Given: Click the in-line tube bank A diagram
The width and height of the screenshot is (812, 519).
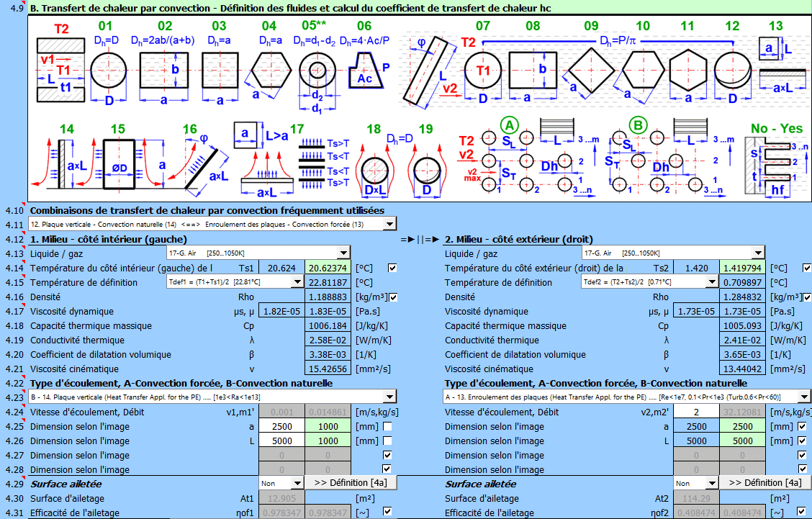Looking at the screenshot, I should click(520, 160).
